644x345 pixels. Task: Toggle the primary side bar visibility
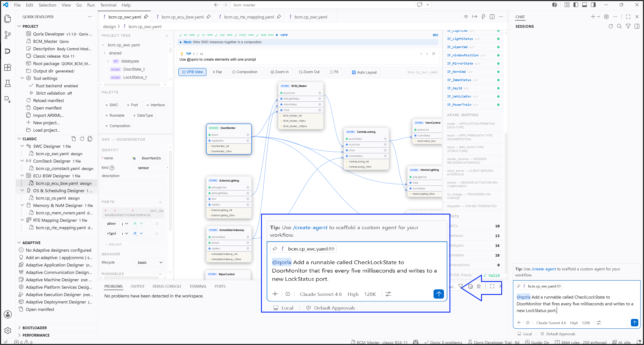click(x=576, y=5)
